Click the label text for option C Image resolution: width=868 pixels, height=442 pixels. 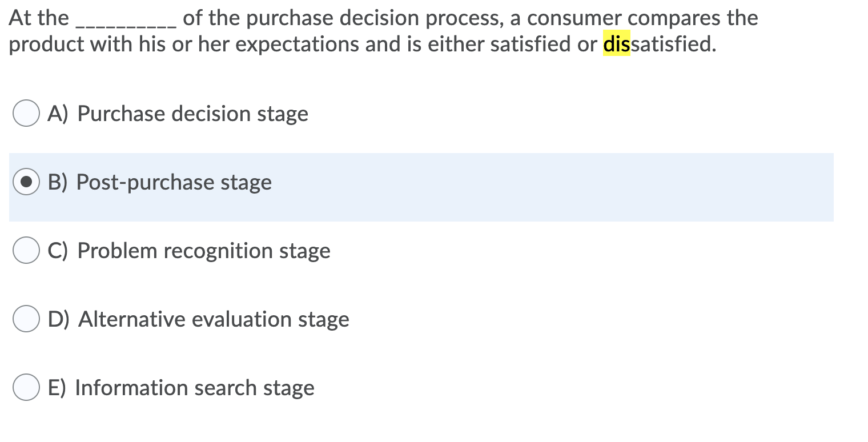tap(188, 250)
